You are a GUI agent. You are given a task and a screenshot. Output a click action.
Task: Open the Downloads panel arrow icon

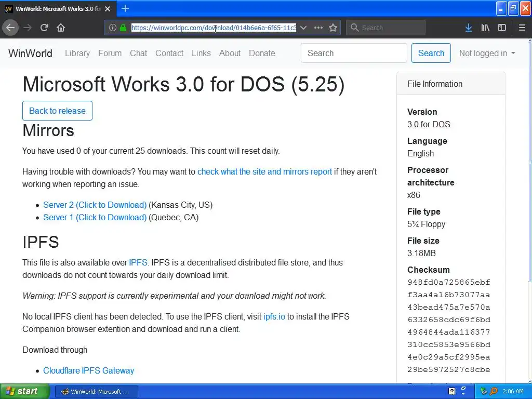pos(468,28)
